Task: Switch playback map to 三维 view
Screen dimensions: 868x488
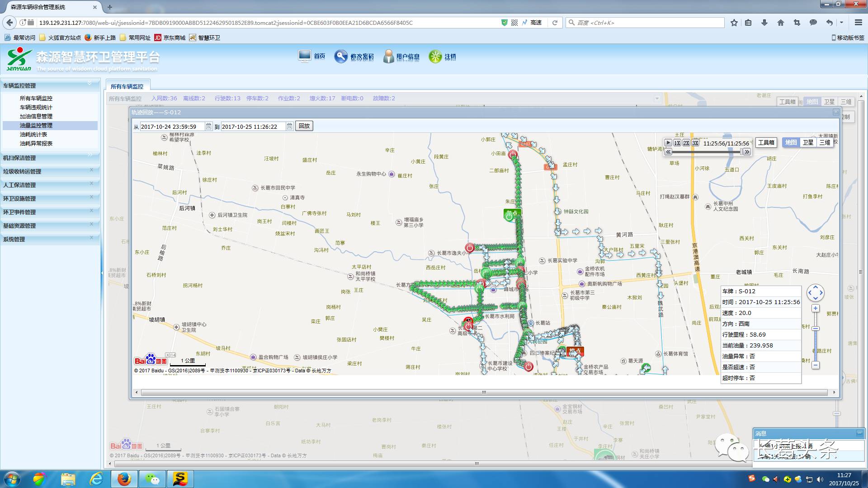Action: pyautogui.click(x=825, y=142)
